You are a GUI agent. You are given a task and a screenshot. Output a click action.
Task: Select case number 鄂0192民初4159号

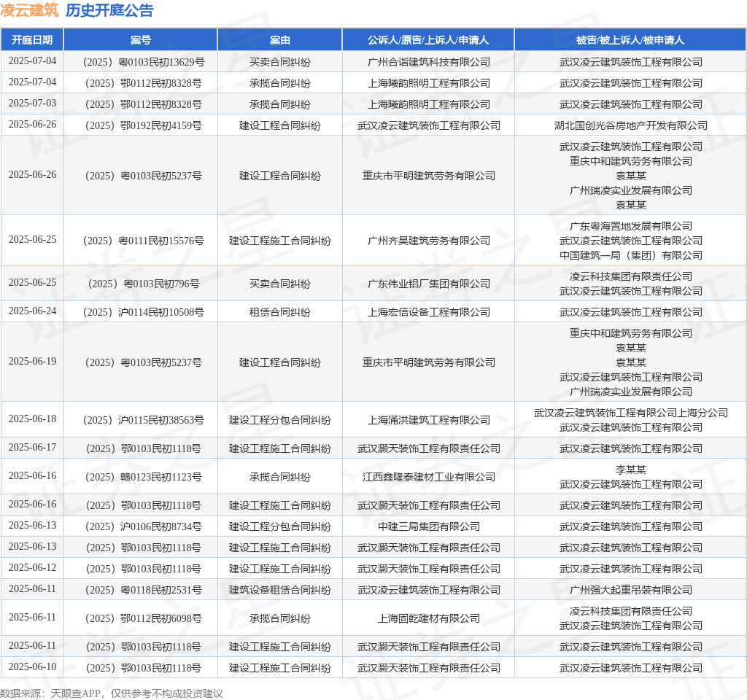click(144, 125)
